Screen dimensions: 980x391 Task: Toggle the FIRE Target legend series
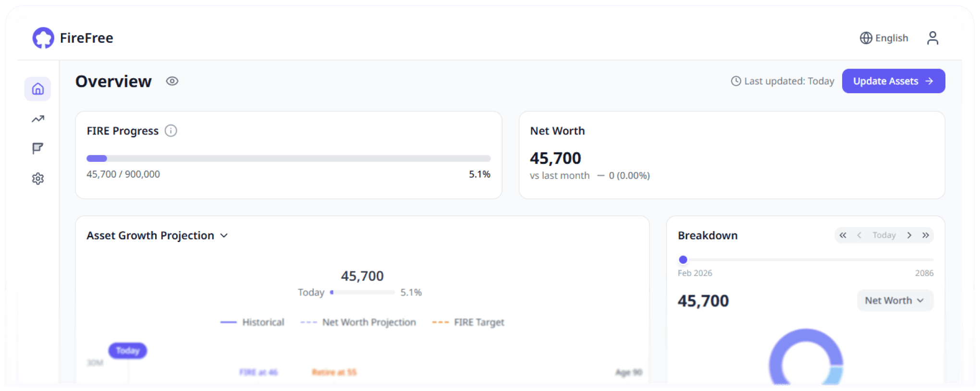click(468, 322)
